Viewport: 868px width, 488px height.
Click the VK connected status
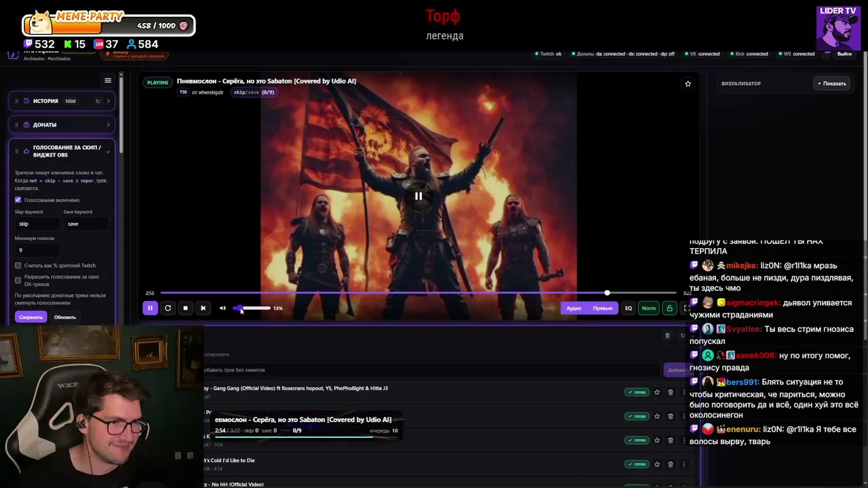702,54
